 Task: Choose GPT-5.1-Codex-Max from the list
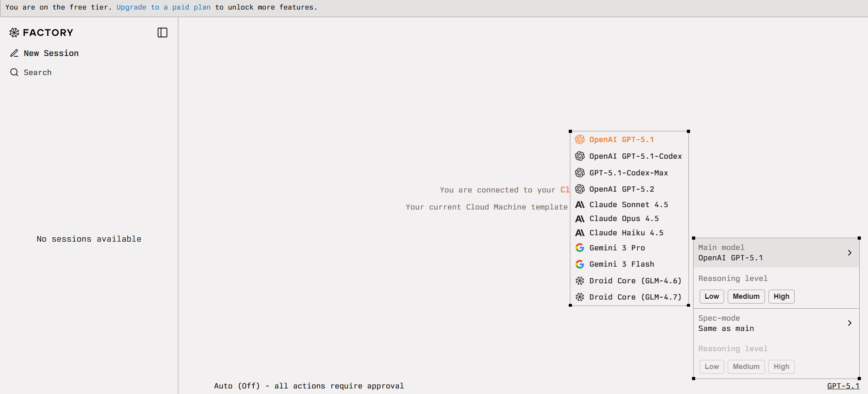[629, 173]
